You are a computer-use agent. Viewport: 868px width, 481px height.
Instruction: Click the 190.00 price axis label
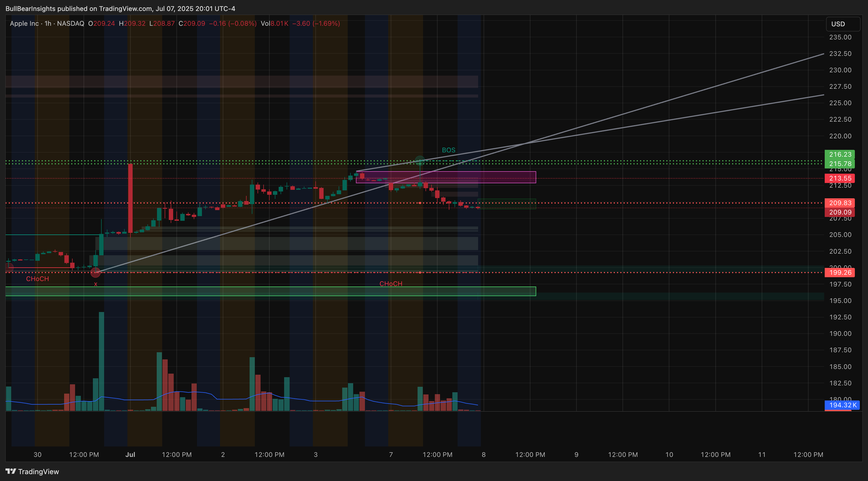click(840, 333)
